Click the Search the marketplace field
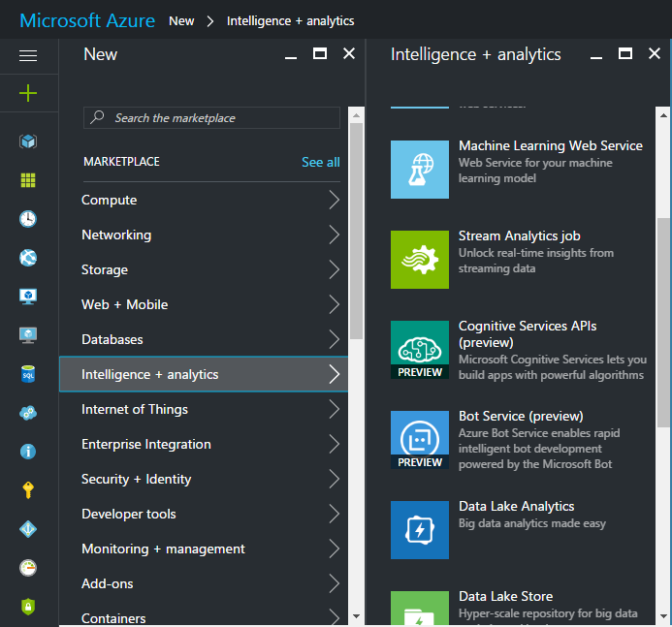This screenshot has width=672, height=627. point(211,118)
